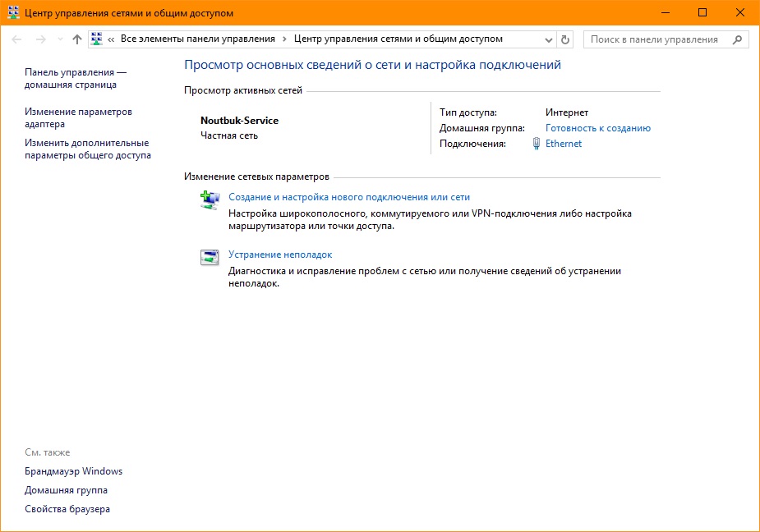Open 'Брандмауэр Windows' from See also
Image resolution: width=760 pixels, height=532 pixels.
click(73, 471)
